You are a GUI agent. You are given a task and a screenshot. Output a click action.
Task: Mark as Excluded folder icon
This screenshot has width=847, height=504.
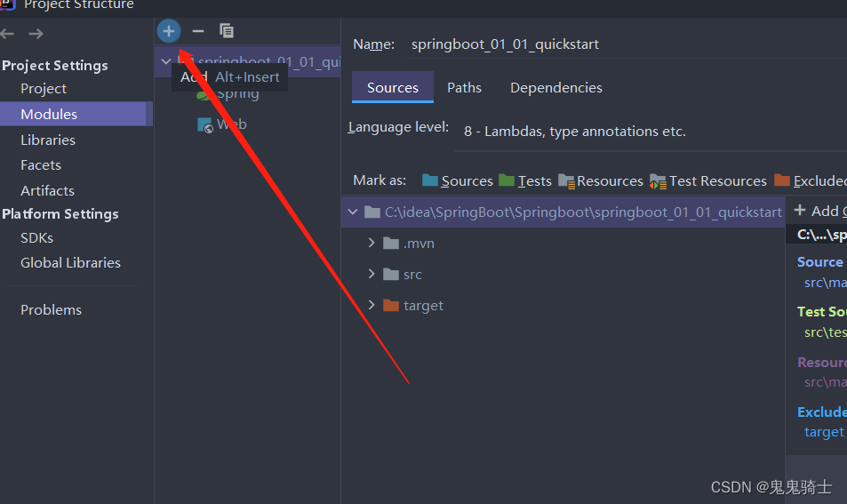pyautogui.click(x=781, y=180)
